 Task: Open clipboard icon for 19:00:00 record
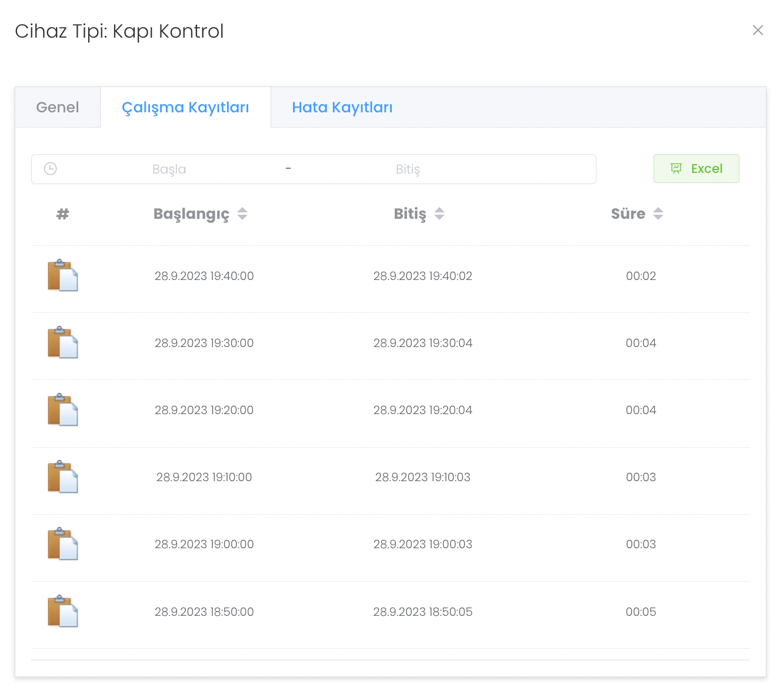tap(62, 544)
